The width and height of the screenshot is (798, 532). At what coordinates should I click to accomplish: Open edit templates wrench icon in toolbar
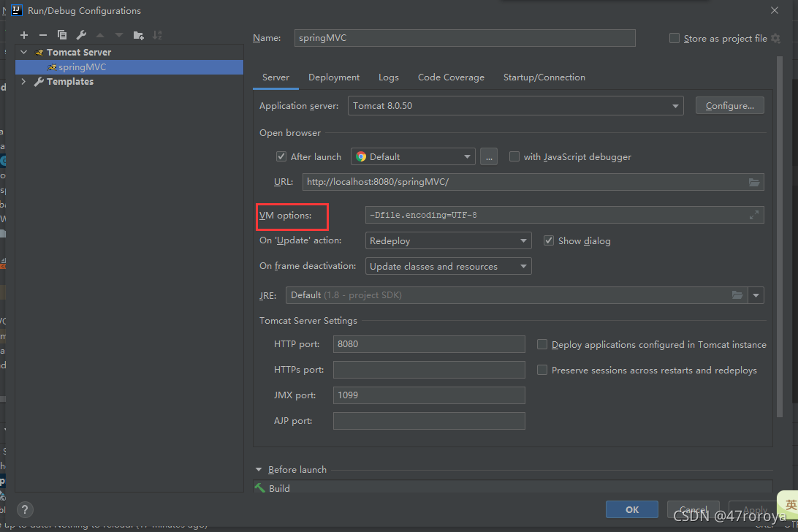(x=81, y=35)
